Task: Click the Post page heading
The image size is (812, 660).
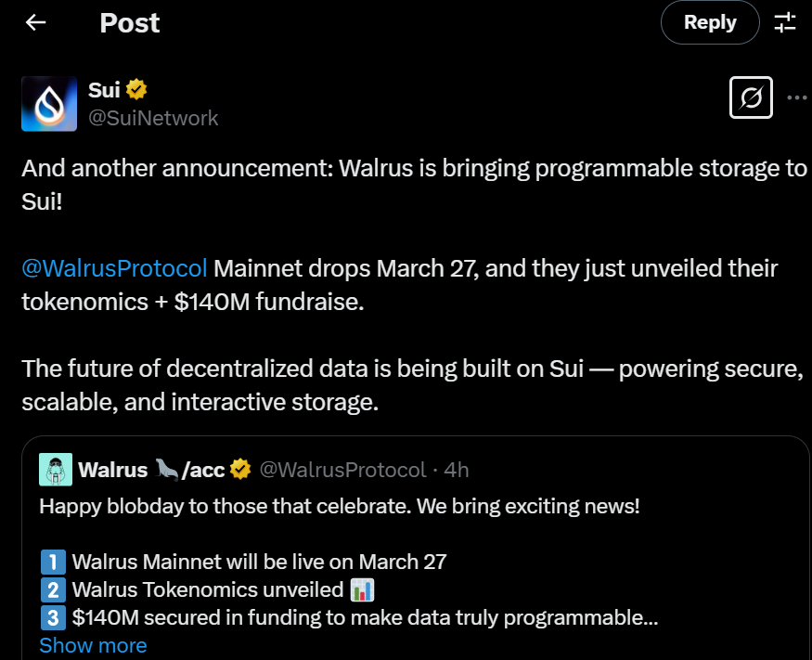Action: pyautogui.click(x=130, y=23)
